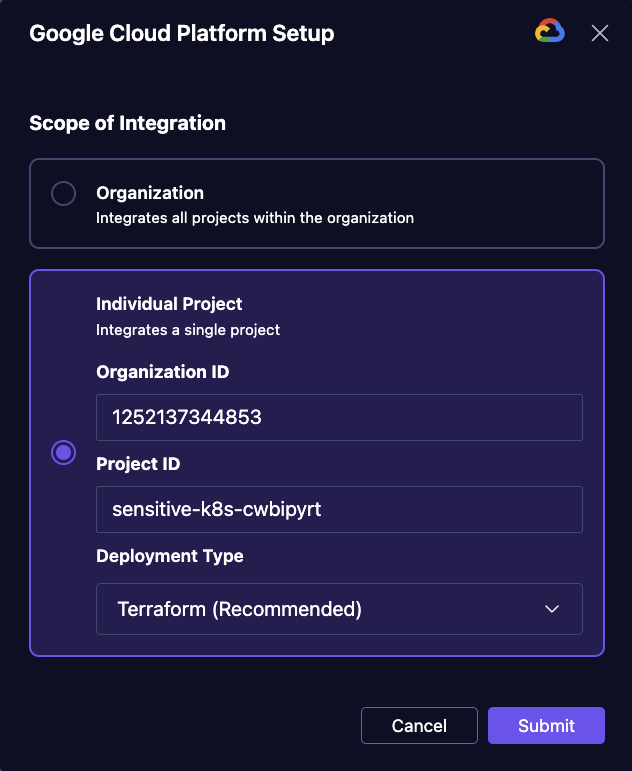This screenshot has height=771, width=632.
Task: Click the Organization scope card title
Action: 150,193
